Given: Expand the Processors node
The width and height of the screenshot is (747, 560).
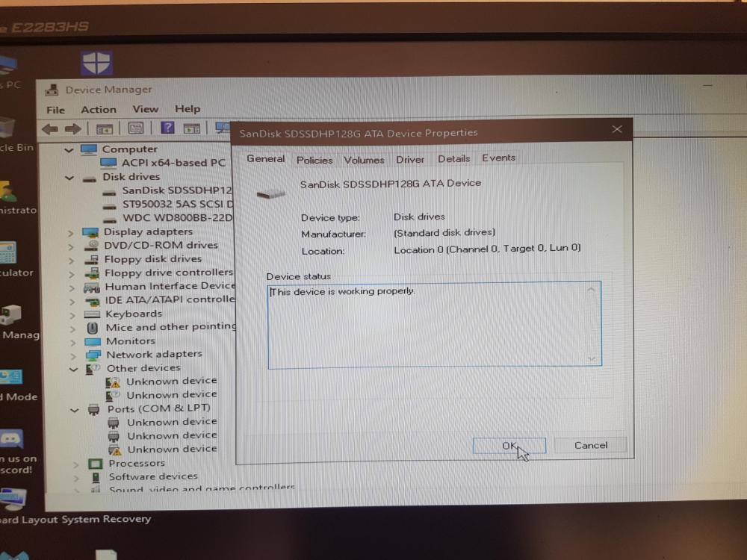Looking at the screenshot, I should (x=76, y=464).
